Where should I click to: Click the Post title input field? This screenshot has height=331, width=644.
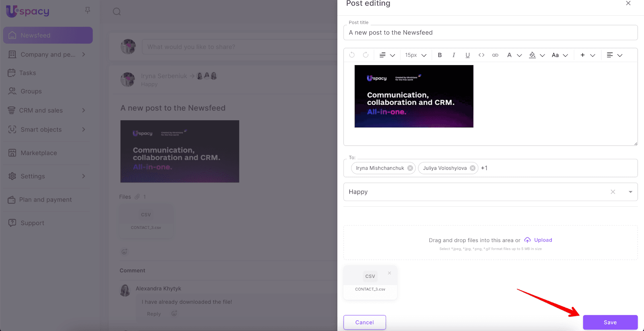pos(490,33)
